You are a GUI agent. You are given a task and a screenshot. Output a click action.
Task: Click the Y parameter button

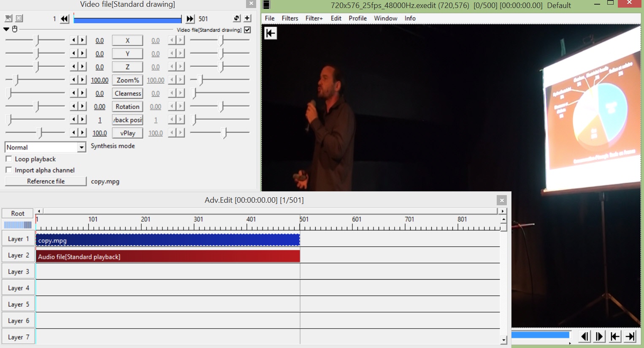pos(127,54)
